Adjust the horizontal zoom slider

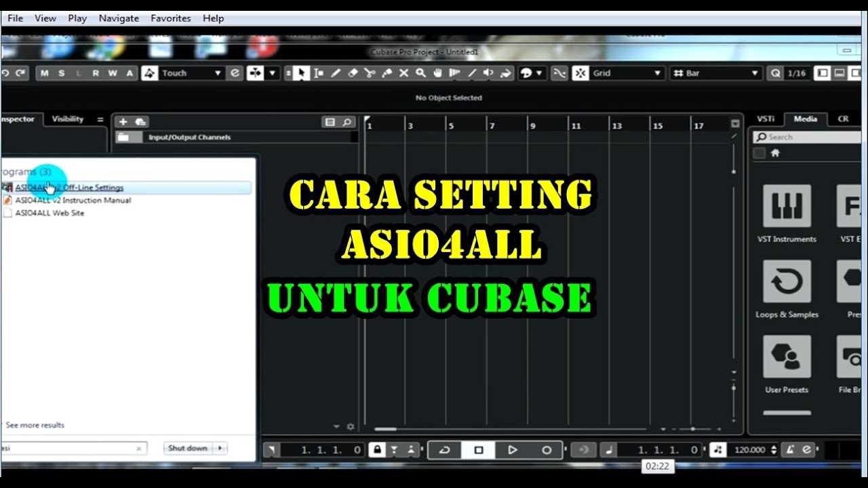pyautogui.click(x=692, y=428)
